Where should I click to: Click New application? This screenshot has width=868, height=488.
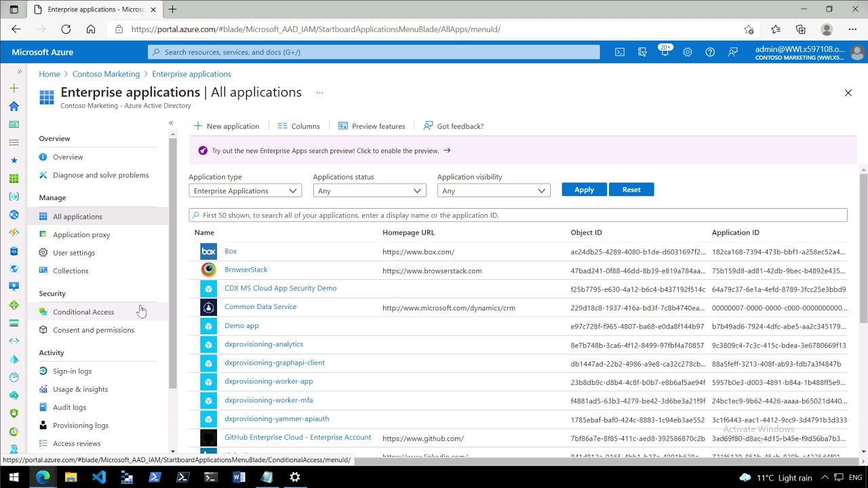tap(226, 126)
